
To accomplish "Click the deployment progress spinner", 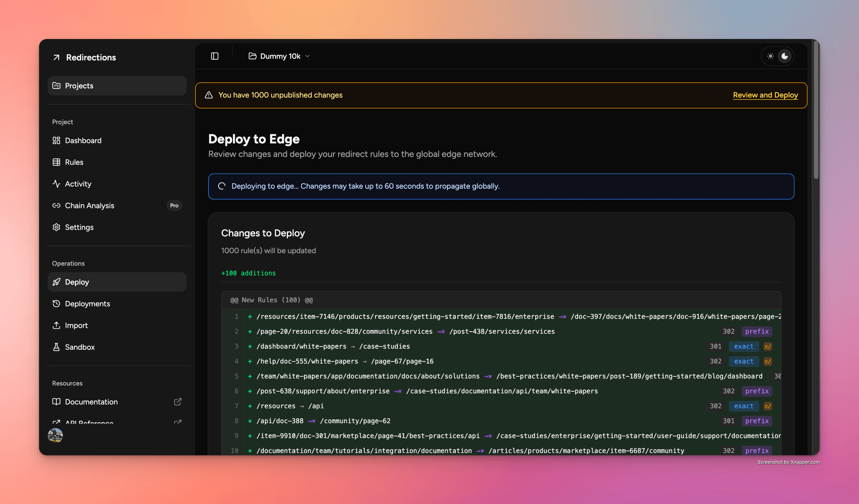I will pyautogui.click(x=222, y=186).
